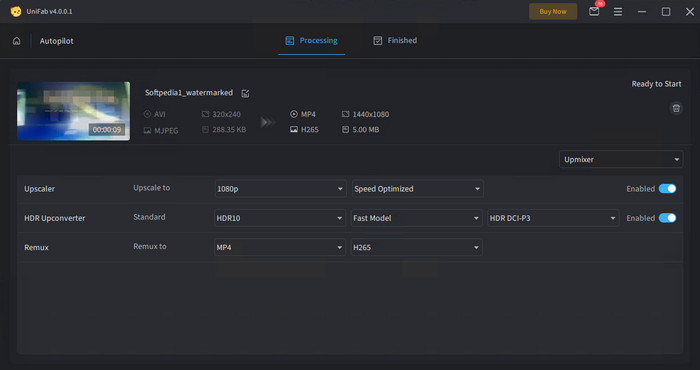Click the output MP4 format icon
This screenshot has width=700, height=370.
pyautogui.click(x=294, y=114)
